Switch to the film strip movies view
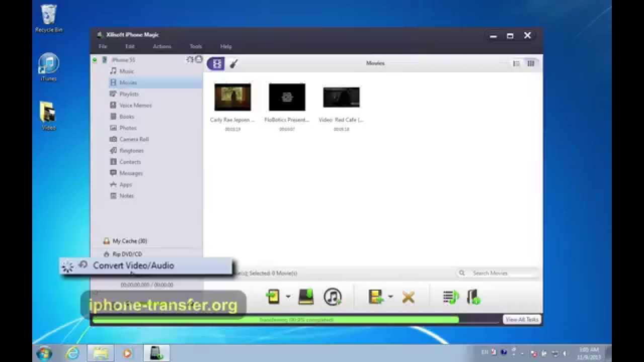Screen dimensions: 644x362 point(216,63)
